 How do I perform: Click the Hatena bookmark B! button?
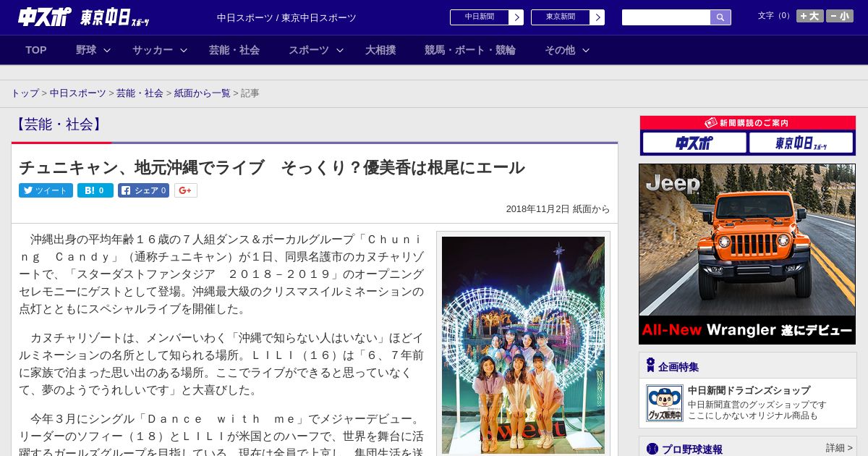point(95,190)
